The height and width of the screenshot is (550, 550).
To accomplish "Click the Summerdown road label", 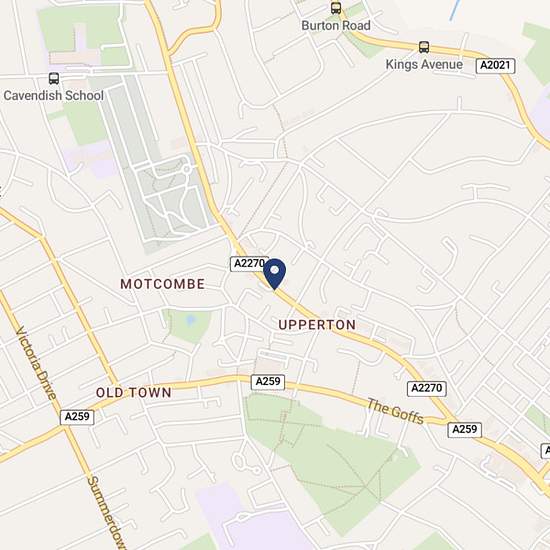I will [107, 513].
